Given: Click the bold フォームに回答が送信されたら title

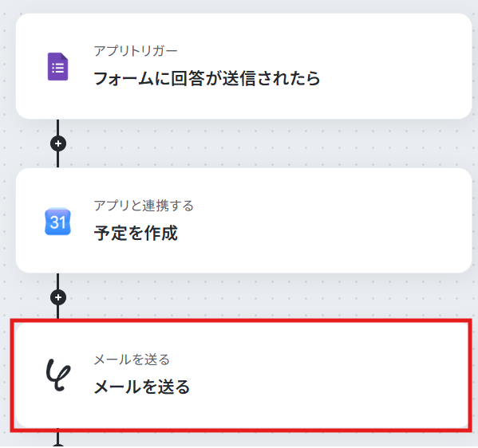Looking at the screenshot, I should (207, 78).
